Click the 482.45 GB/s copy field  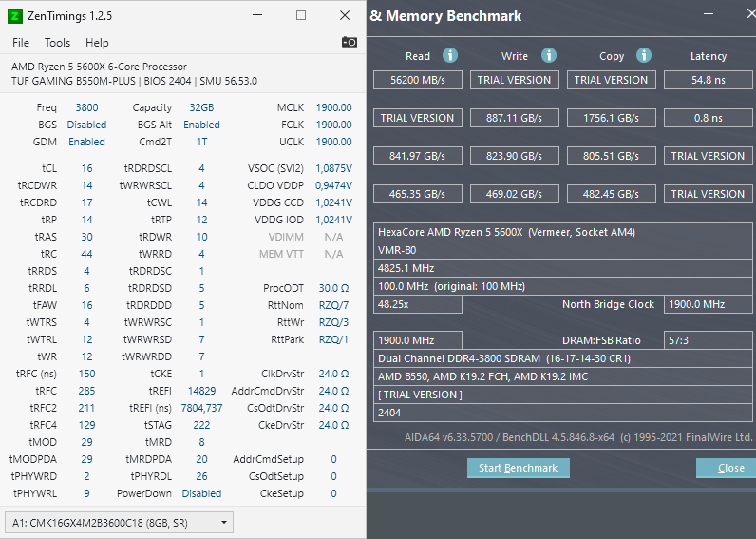point(612,195)
